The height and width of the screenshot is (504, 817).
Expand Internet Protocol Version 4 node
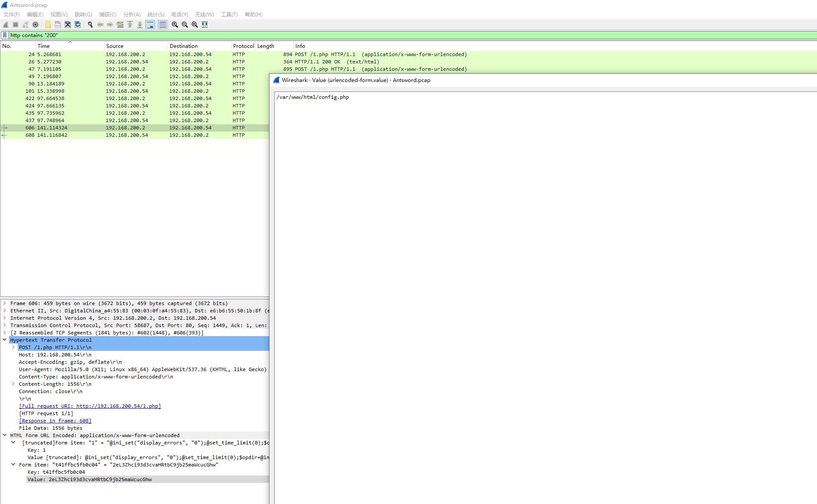[5, 318]
